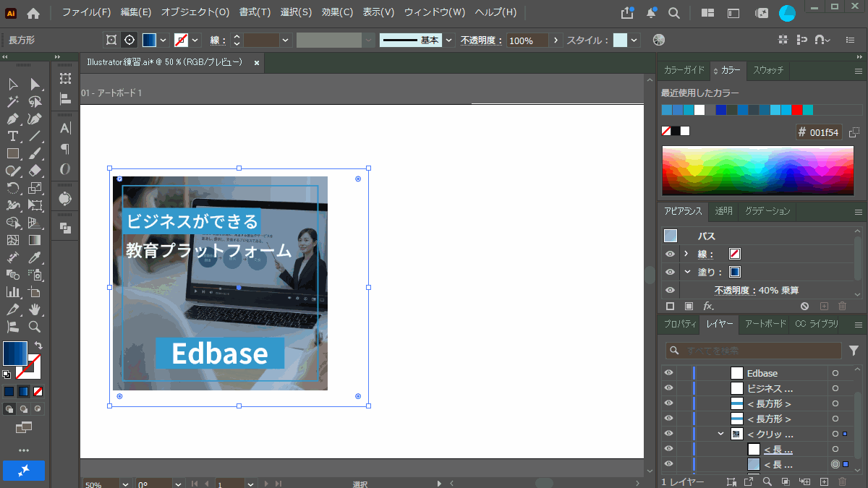Toggle visibility of 塗り fill attribute

(670, 272)
